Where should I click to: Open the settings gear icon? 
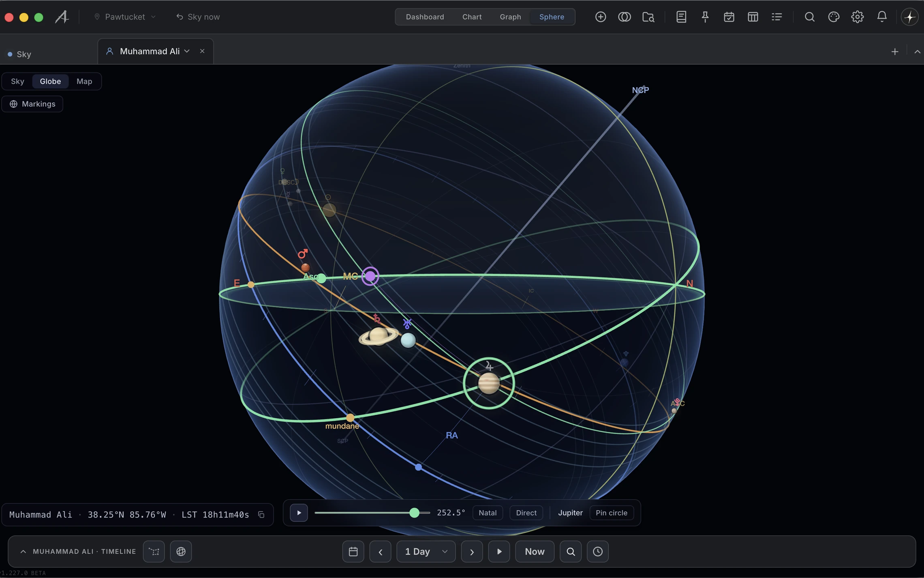tap(858, 17)
